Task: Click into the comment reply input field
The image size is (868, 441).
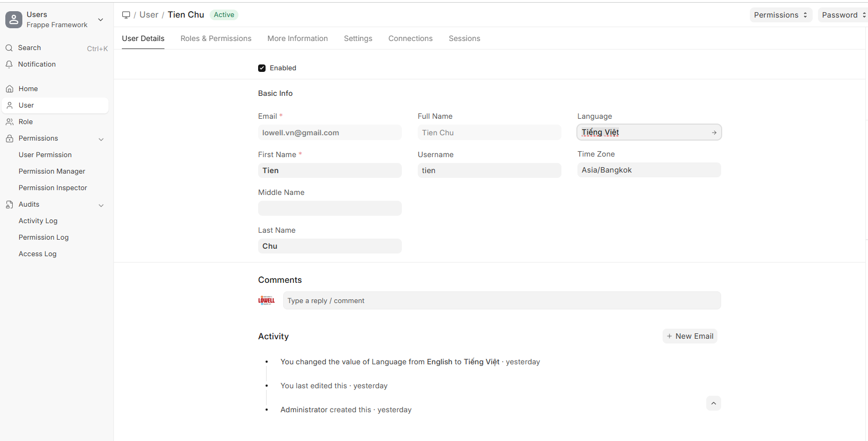Action: [x=501, y=300]
